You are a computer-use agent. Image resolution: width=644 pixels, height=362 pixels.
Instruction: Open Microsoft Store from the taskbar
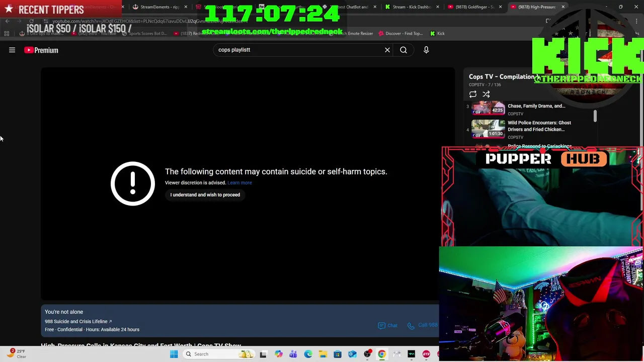click(x=338, y=354)
